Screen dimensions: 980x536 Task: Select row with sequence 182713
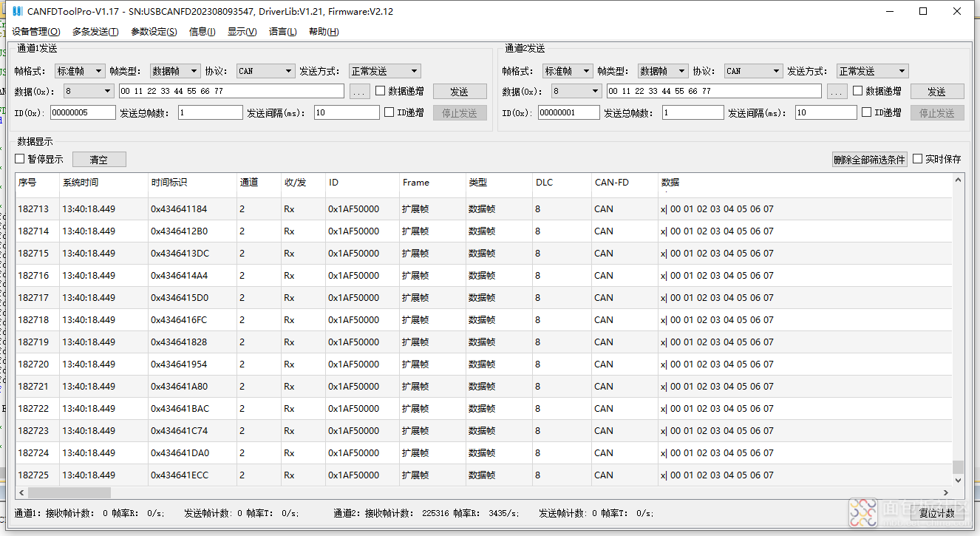click(x=483, y=209)
